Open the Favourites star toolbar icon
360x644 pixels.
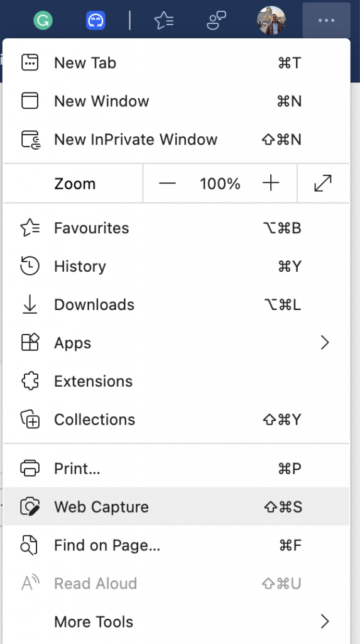pos(163,20)
